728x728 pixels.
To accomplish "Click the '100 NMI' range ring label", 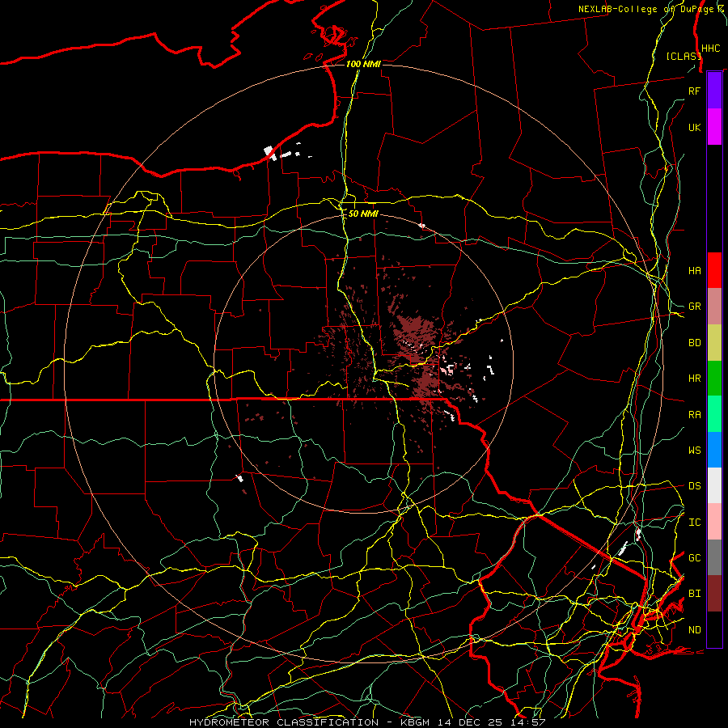I will [x=363, y=64].
